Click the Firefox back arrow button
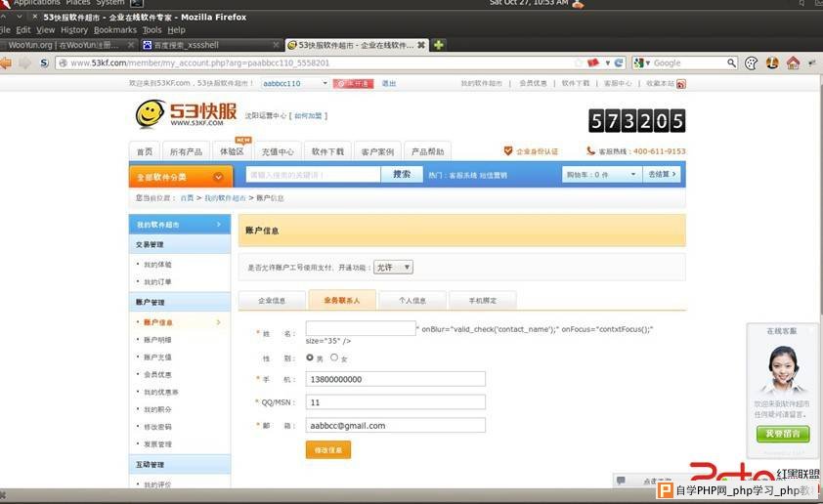The height and width of the screenshot is (504, 823). tap(6, 63)
